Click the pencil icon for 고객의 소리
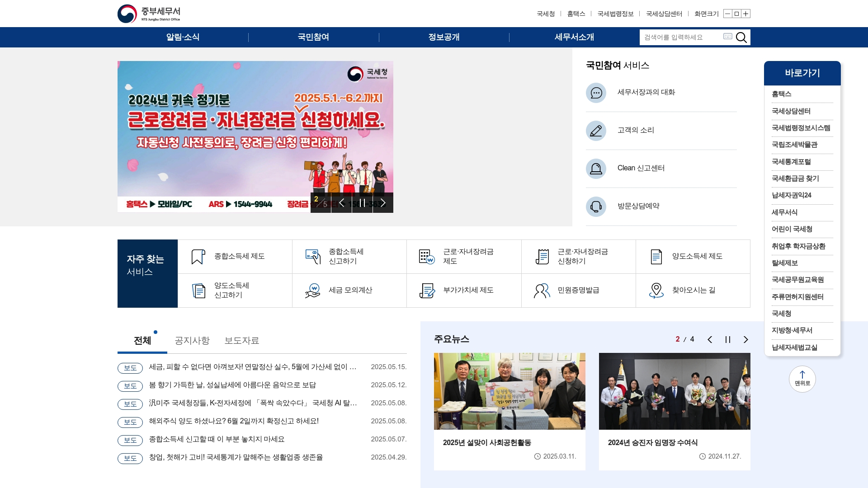 pyautogui.click(x=596, y=131)
